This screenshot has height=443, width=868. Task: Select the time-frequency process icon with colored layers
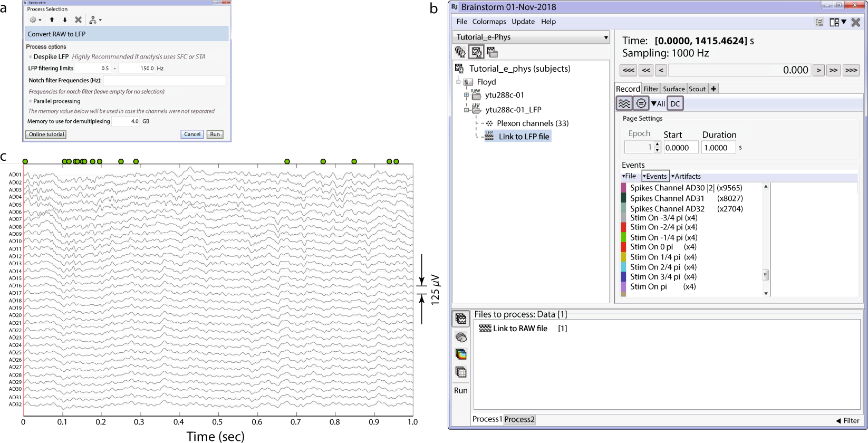461,354
